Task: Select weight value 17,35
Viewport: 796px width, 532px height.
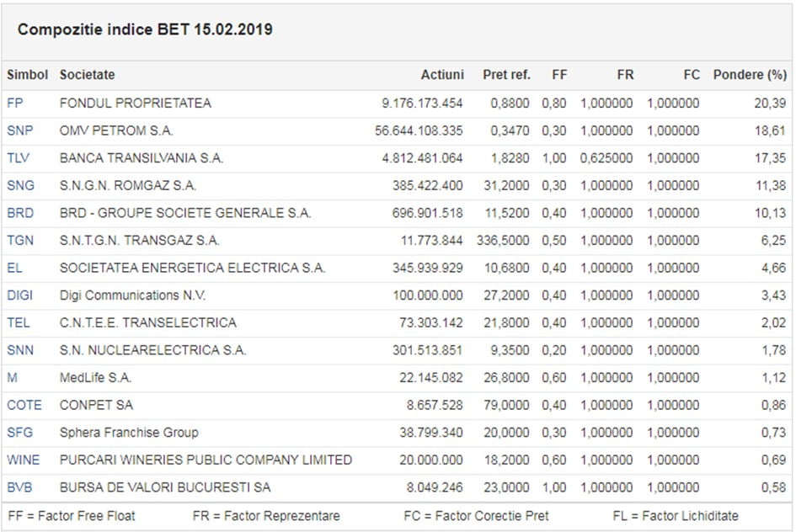Action: tap(770, 158)
